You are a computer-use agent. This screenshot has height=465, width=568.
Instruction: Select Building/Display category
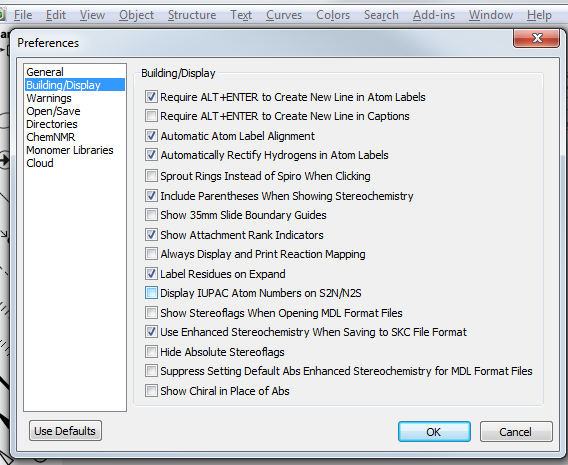pyautogui.click(x=75, y=85)
